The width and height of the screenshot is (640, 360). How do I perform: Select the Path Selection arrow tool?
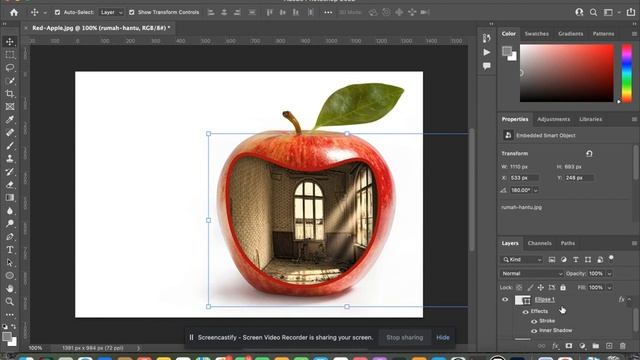tap(10, 263)
